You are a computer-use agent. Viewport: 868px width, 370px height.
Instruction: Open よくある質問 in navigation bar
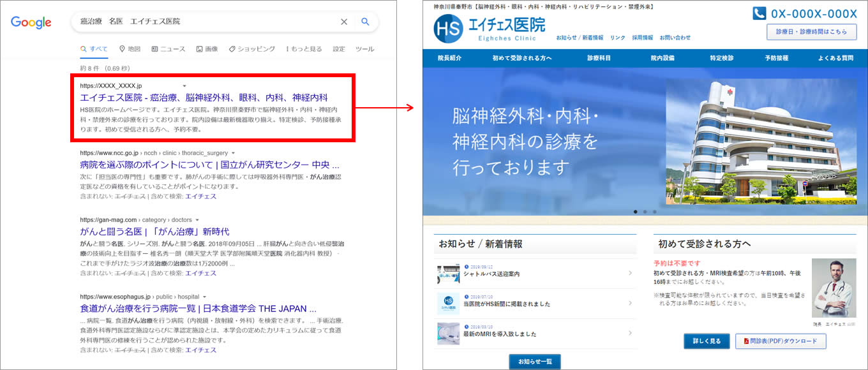(835, 58)
